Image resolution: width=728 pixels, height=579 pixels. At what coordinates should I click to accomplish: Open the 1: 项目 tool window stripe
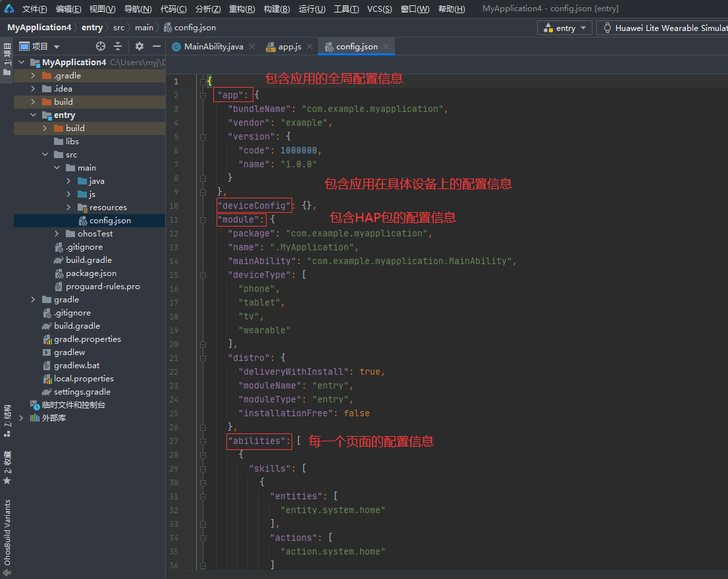click(x=7, y=61)
